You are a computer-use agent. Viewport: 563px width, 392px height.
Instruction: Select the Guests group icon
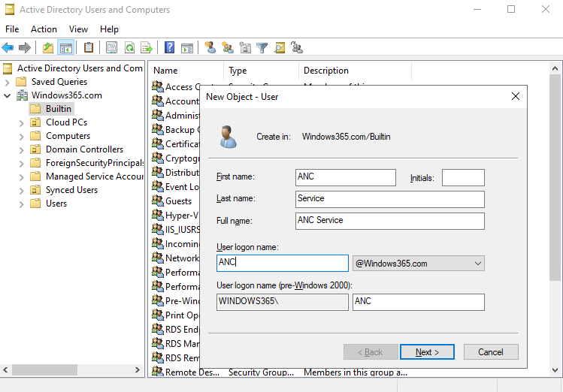tap(158, 201)
